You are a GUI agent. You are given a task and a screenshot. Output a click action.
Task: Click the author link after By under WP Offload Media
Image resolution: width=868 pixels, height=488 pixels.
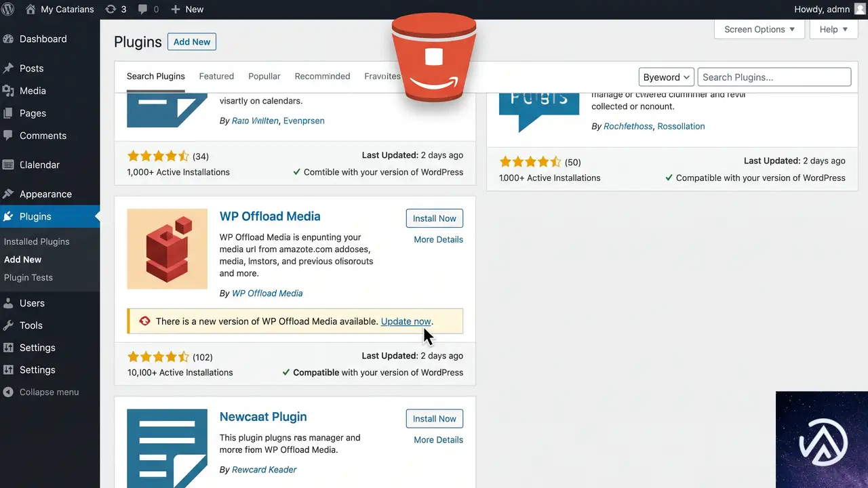coord(267,293)
